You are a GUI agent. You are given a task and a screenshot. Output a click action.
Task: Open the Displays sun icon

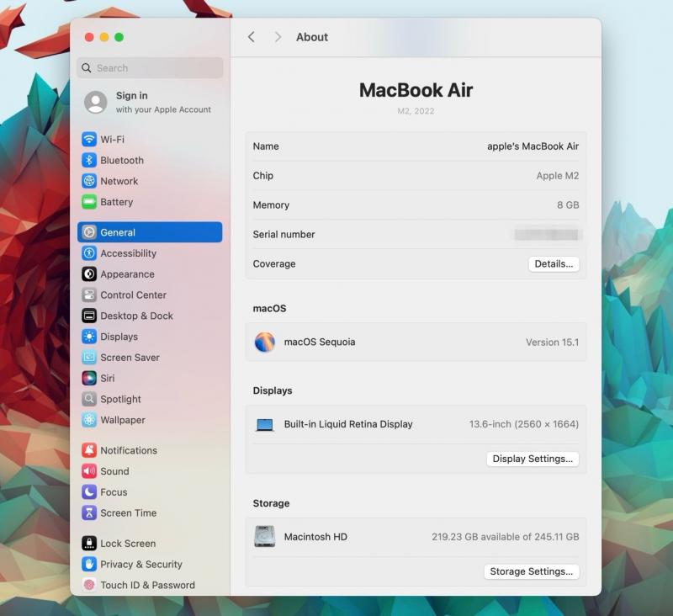coord(89,337)
